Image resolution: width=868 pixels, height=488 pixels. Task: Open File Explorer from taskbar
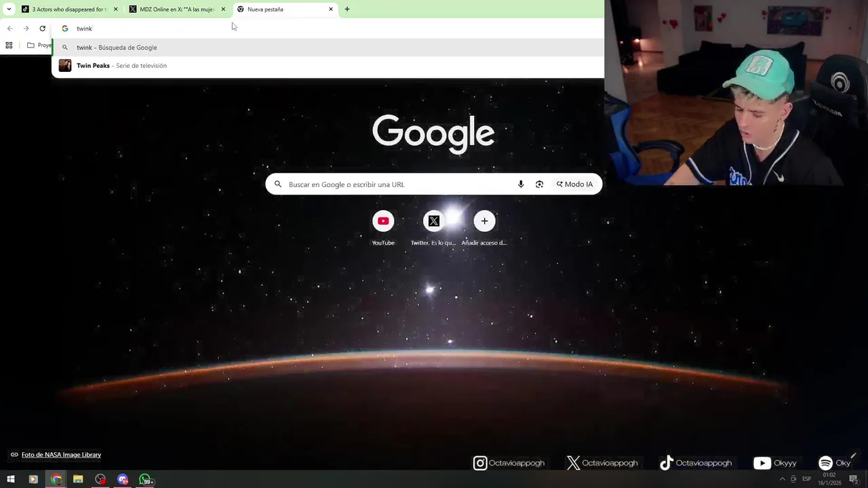click(78, 480)
